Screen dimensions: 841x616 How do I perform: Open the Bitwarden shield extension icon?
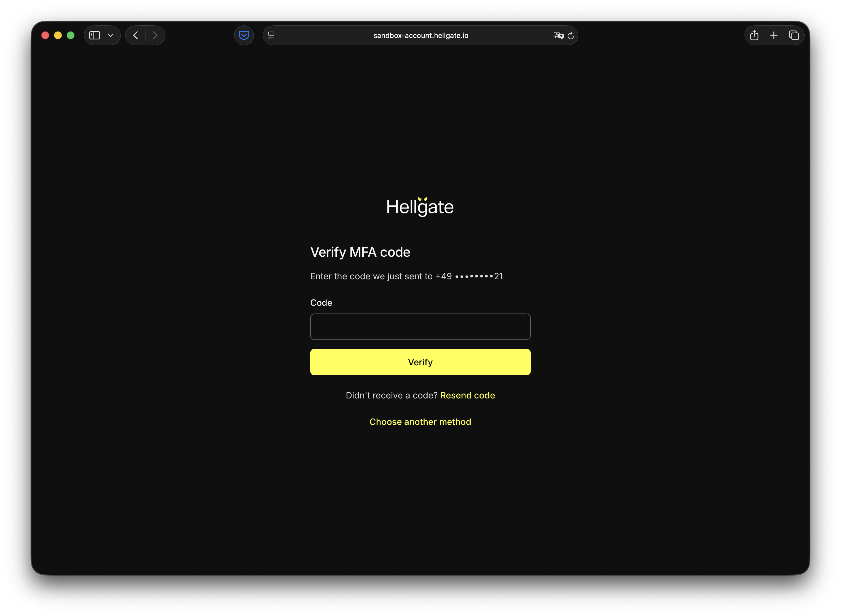244,35
